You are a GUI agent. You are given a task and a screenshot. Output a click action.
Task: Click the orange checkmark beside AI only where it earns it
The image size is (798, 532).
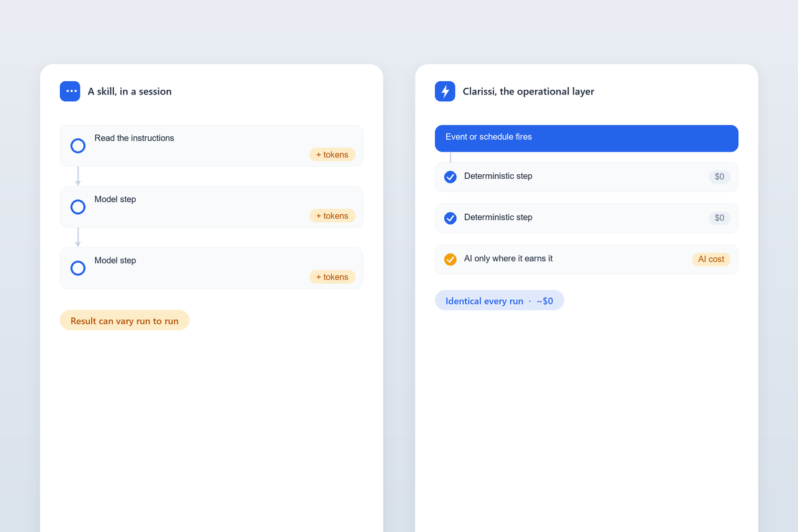click(450, 259)
